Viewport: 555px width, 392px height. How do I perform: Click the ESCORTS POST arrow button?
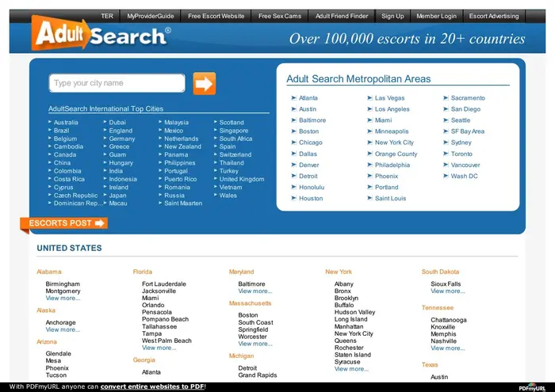[x=64, y=223]
